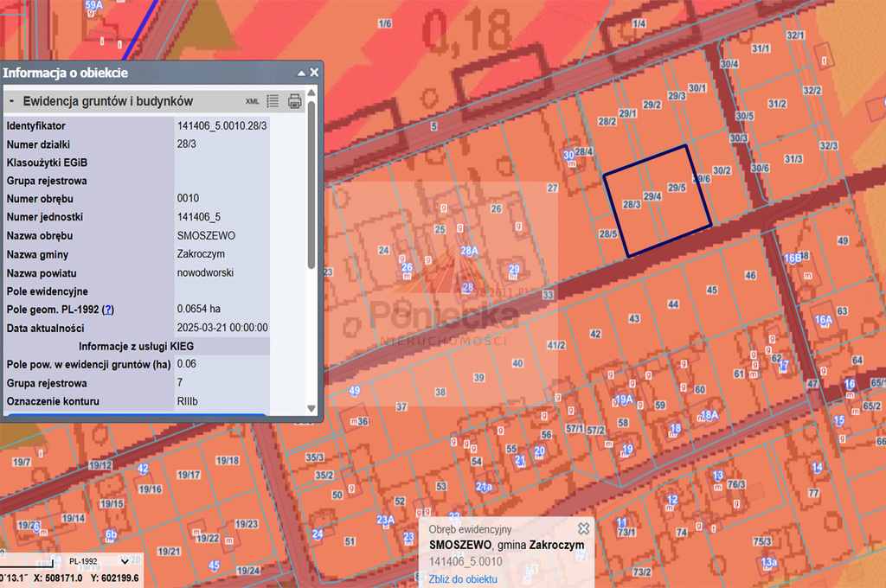This screenshot has width=886, height=588.
Task: Click the address point marker 28A
Action: click(469, 252)
